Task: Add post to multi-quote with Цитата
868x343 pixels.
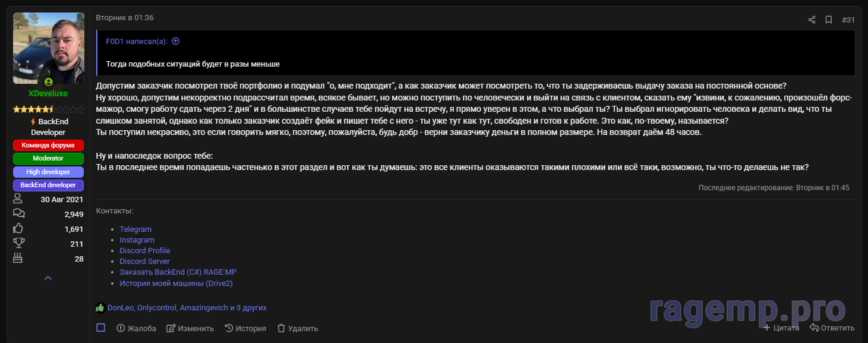Action: point(781,328)
